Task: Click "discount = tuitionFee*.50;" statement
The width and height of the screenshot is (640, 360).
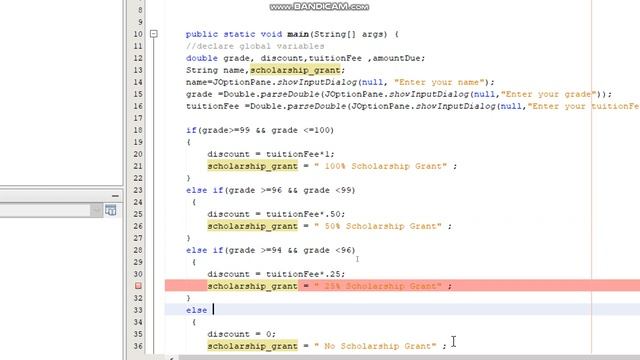Action: pyautogui.click(x=276, y=214)
